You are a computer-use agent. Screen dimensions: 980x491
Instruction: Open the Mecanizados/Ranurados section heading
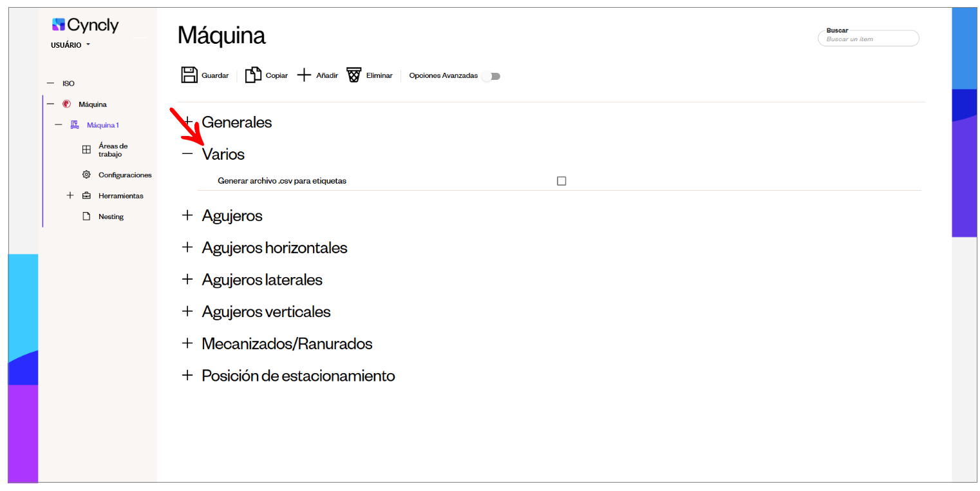tap(287, 343)
